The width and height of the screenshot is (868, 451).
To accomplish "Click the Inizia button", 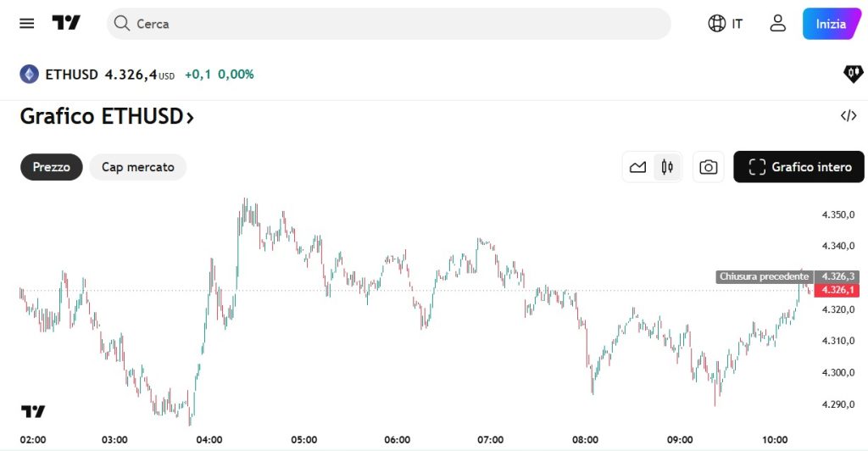I will (831, 24).
